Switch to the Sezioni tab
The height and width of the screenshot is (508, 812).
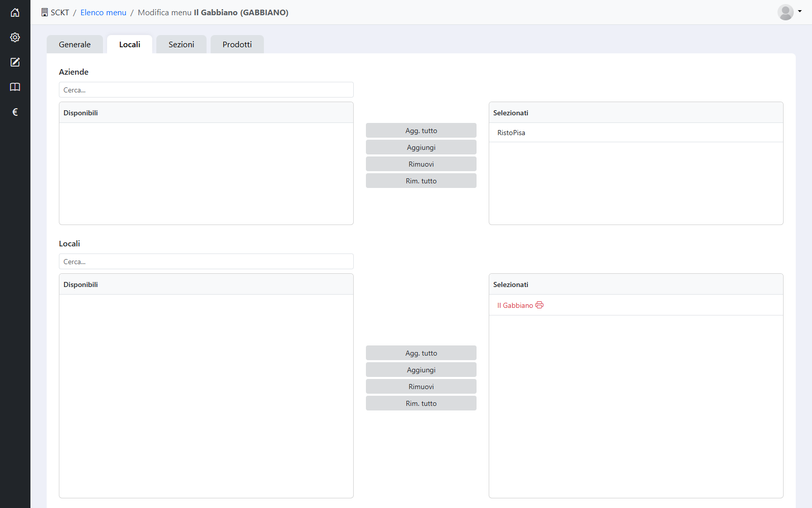coord(181,44)
